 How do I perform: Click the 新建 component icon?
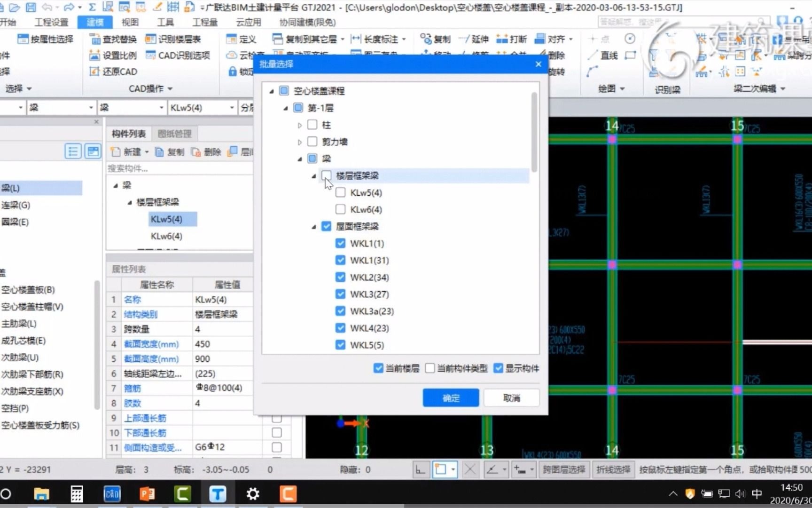click(x=116, y=151)
